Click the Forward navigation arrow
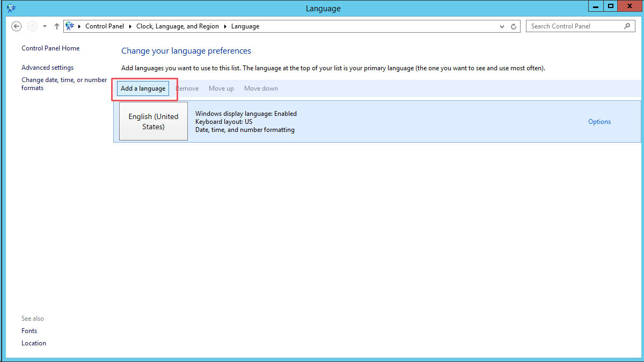This screenshot has width=644, height=362. coord(32,26)
